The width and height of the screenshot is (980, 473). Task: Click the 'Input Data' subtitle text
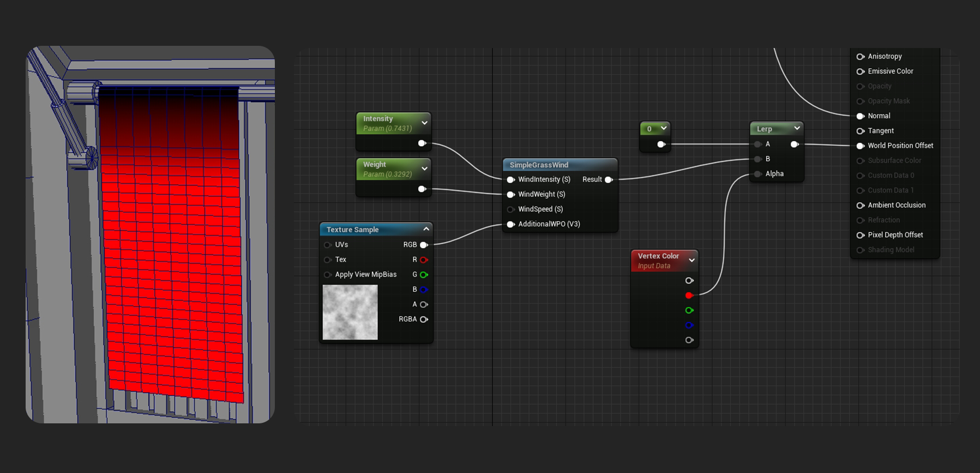(x=654, y=266)
